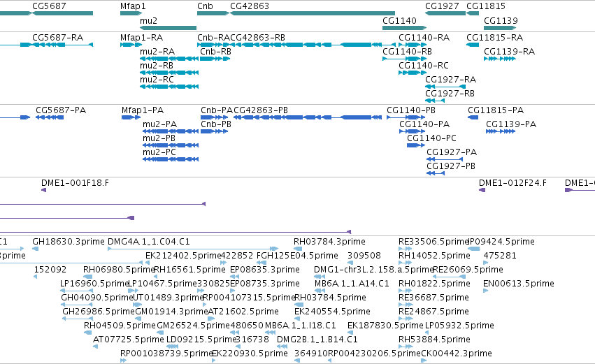
Task: Open the CG1140-RA transcript label
Action: [424, 38]
